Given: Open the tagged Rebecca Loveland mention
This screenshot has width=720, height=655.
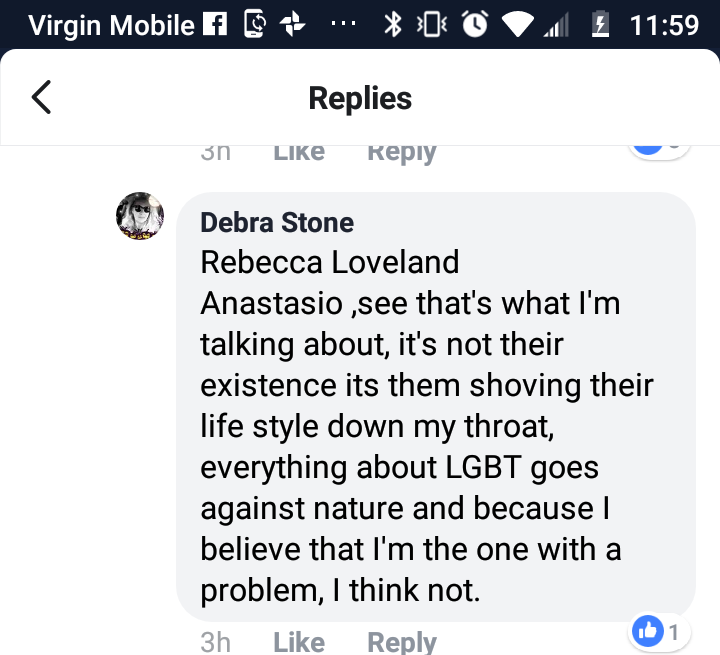Looking at the screenshot, I should pos(330,262).
